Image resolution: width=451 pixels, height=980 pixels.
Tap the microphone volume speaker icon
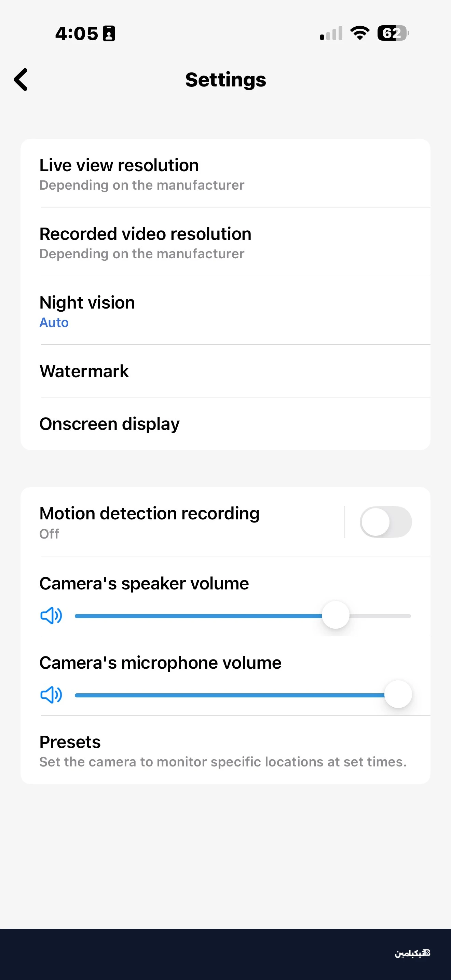click(51, 695)
